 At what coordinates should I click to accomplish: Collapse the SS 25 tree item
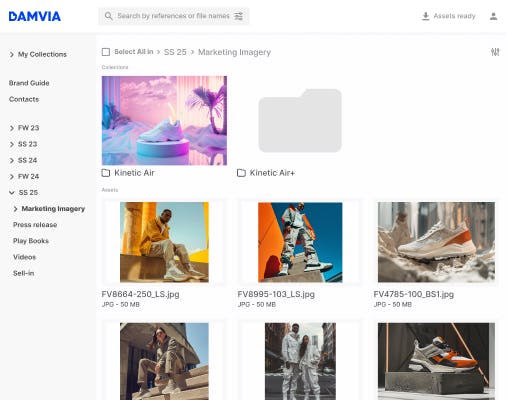(12, 192)
